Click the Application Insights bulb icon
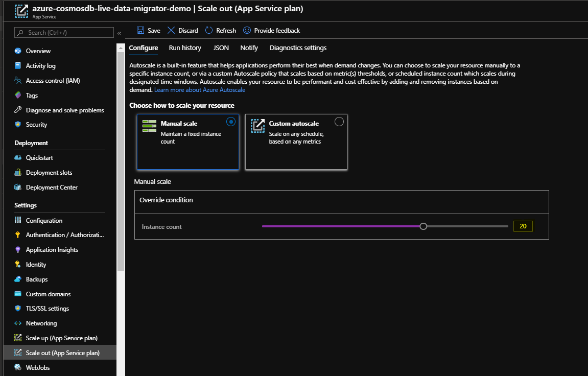 click(18, 250)
